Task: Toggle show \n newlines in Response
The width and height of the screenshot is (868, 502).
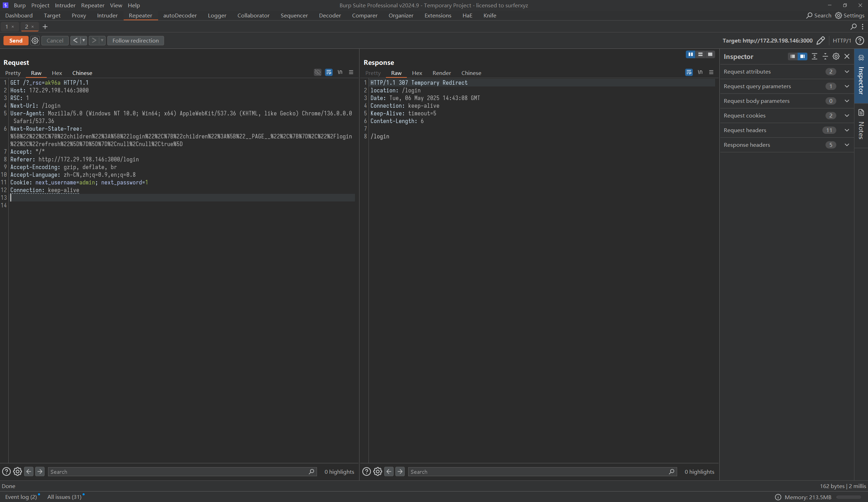Action: (x=700, y=72)
